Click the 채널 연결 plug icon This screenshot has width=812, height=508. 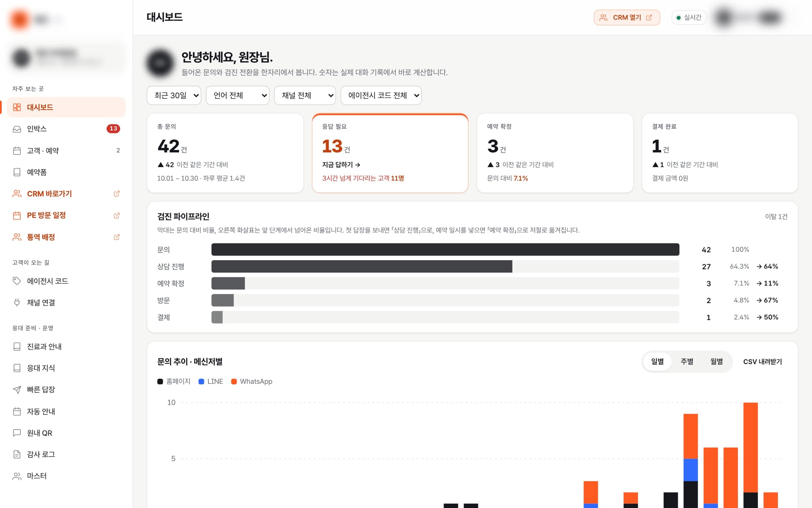17,302
